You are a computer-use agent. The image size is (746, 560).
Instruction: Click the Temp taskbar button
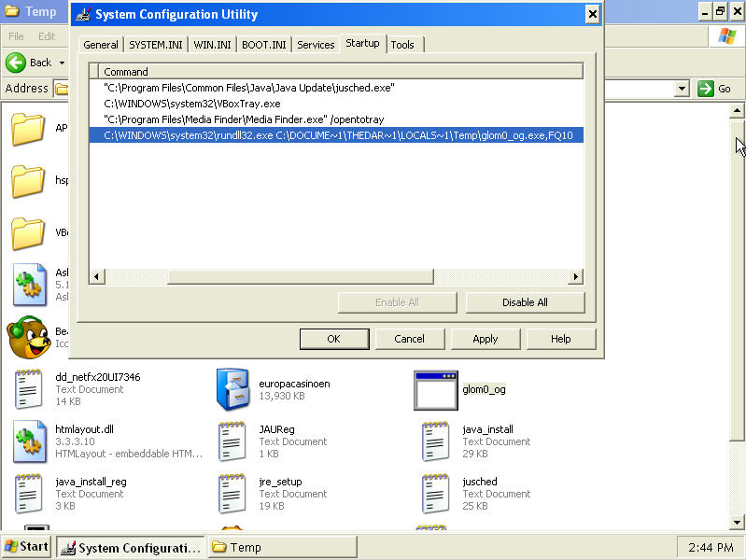[283, 547]
